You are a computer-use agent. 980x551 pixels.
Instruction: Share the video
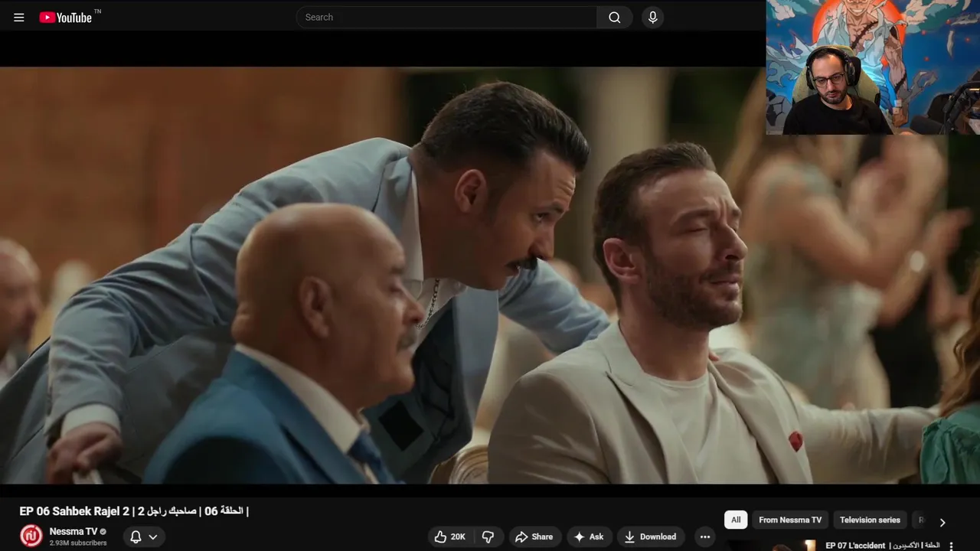pos(534,537)
